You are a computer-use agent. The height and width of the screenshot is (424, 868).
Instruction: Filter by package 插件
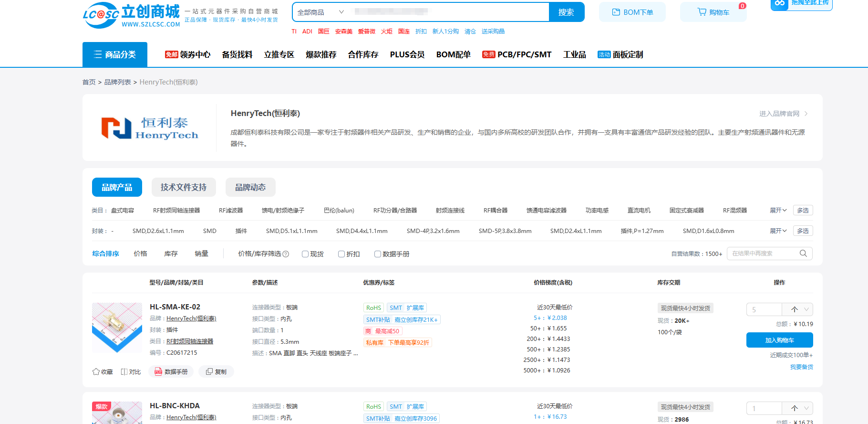(241, 231)
